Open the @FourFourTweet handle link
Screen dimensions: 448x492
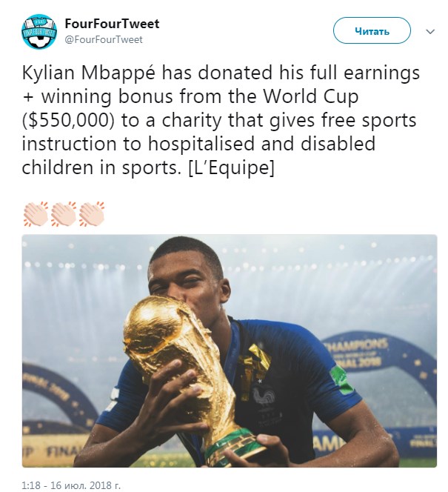click(104, 39)
